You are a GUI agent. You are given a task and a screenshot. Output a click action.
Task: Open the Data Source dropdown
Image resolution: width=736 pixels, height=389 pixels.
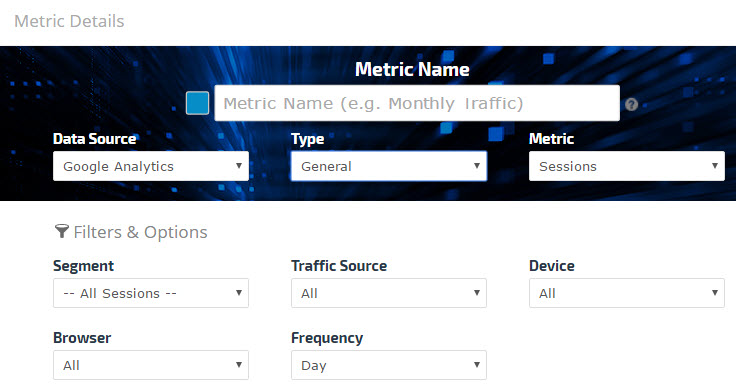pos(151,166)
